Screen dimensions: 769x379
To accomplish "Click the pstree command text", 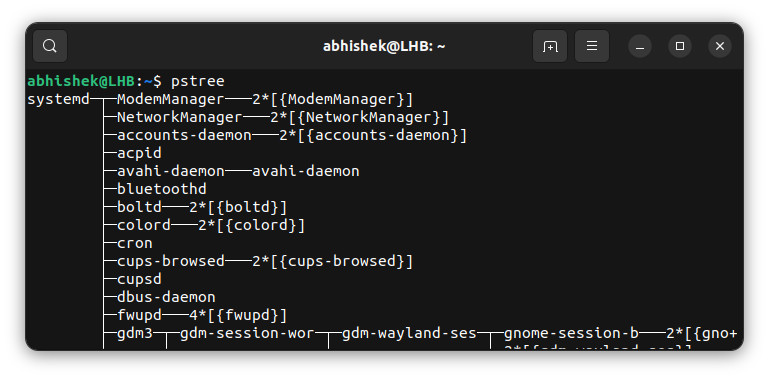I will coord(198,81).
